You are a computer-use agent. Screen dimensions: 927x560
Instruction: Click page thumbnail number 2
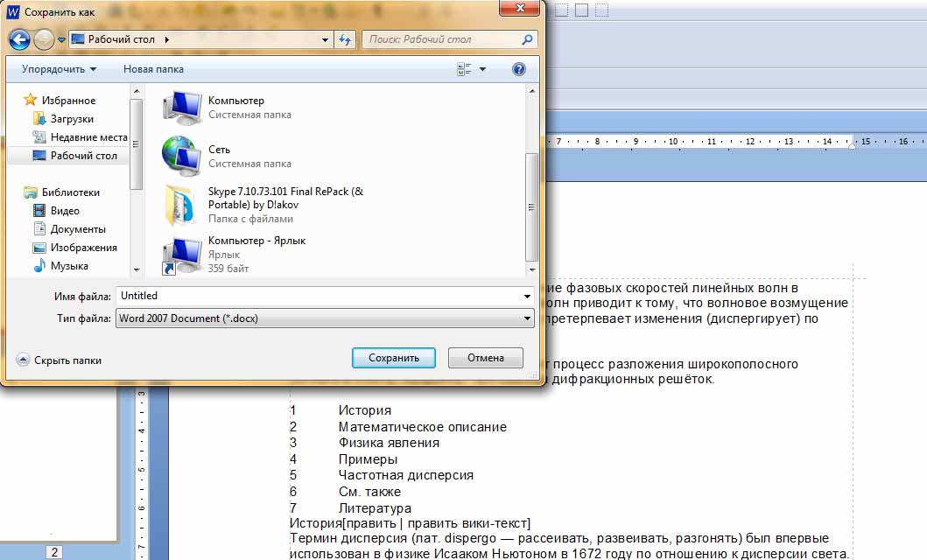54,552
